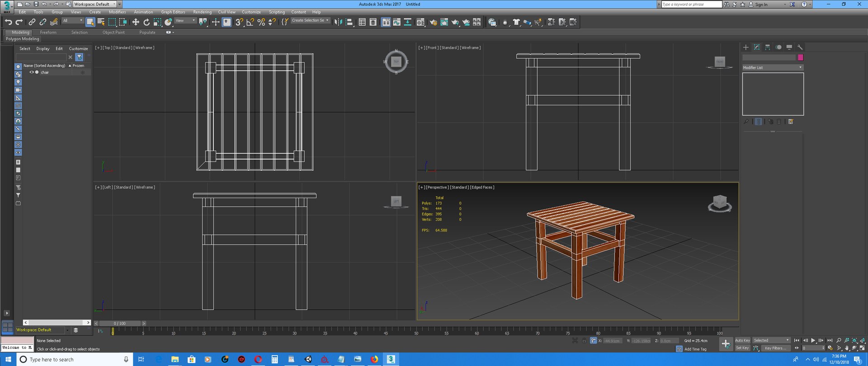Click the Maximize Viewport Toggle icon

pyautogui.click(x=863, y=348)
